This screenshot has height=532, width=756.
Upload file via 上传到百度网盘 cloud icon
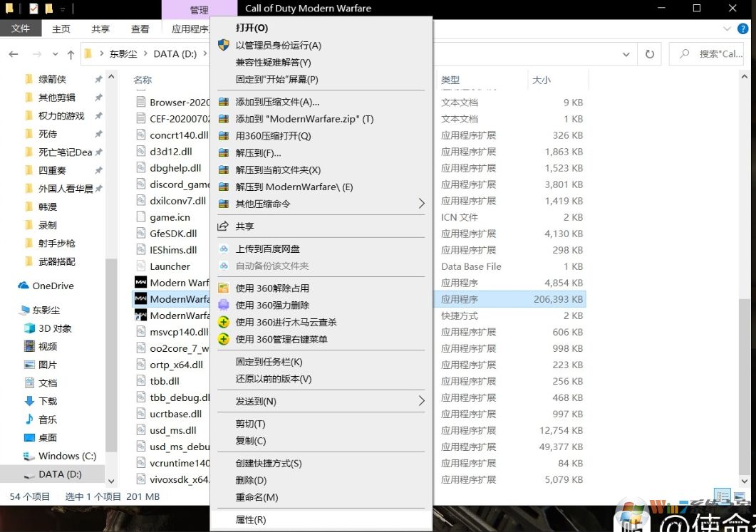(222, 249)
